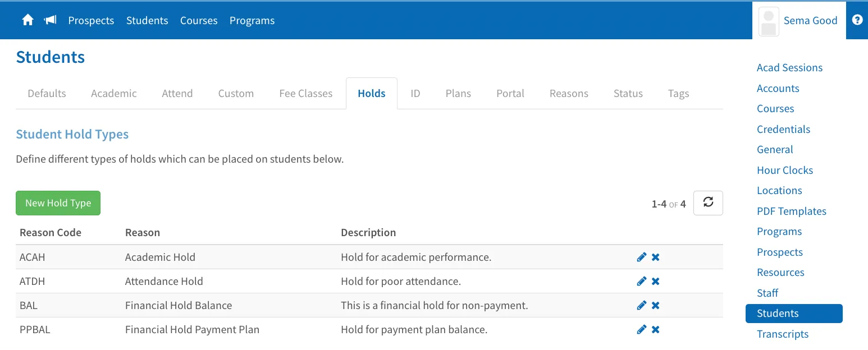
Task: Switch to the Portal tab
Action: coord(510,93)
